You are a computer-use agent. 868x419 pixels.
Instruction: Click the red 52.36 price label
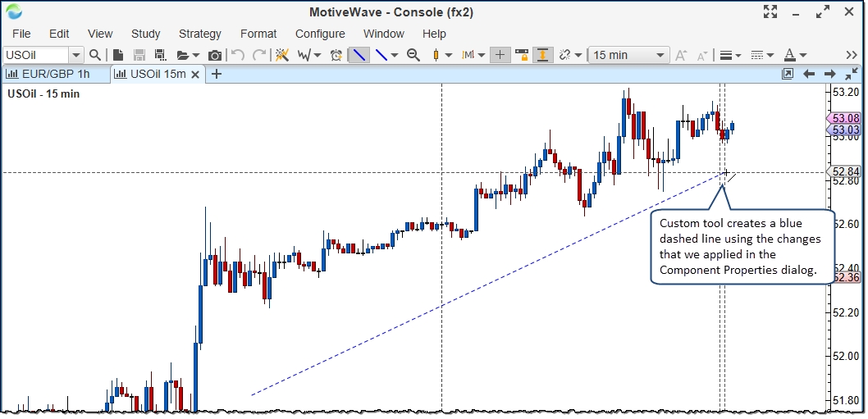tap(846, 277)
